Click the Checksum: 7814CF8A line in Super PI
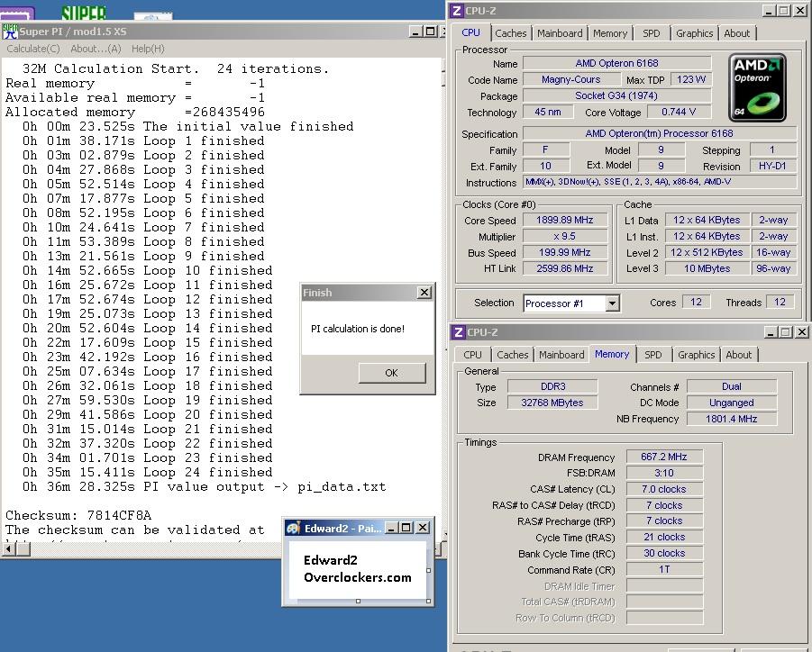The height and width of the screenshot is (652, 812). coord(78,515)
